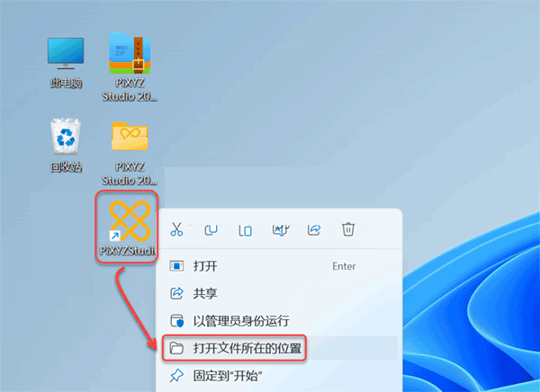Click the folder icon beside 打开文件所在的位置

point(176,348)
